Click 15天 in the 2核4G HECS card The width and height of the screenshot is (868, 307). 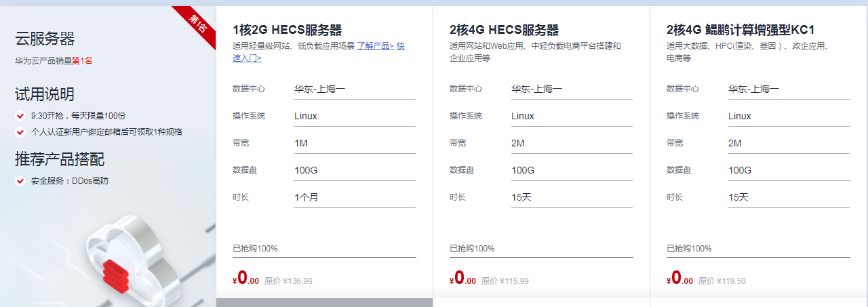pyautogui.click(x=521, y=197)
